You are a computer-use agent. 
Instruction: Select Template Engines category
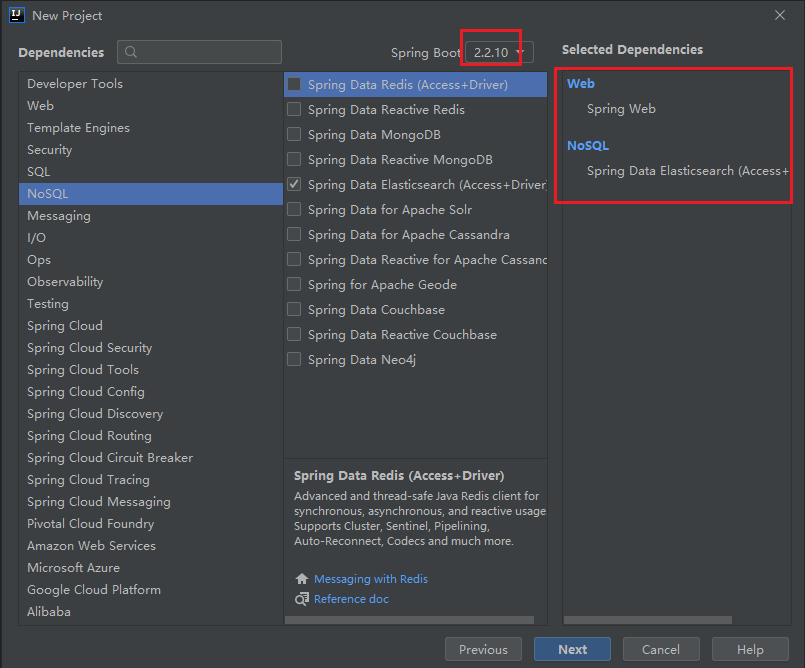coord(151,128)
